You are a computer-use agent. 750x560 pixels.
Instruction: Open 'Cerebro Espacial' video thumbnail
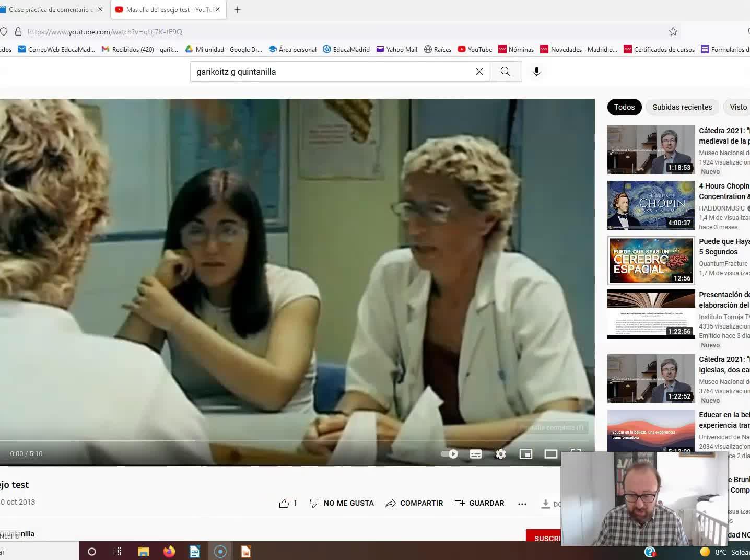pyautogui.click(x=651, y=261)
